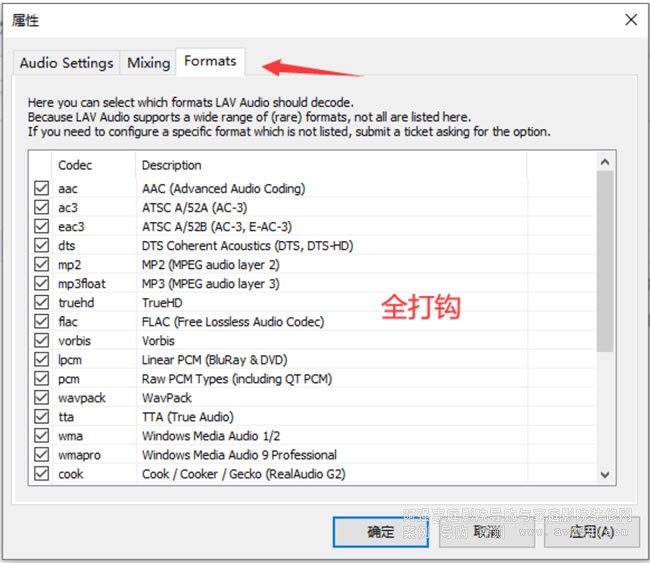Open the Mixing tab
650x563 pixels.
148,62
